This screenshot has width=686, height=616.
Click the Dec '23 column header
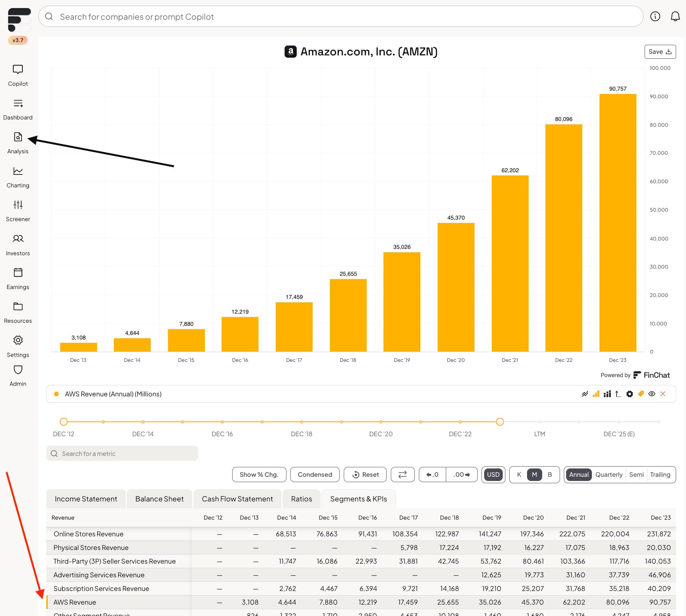click(661, 518)
